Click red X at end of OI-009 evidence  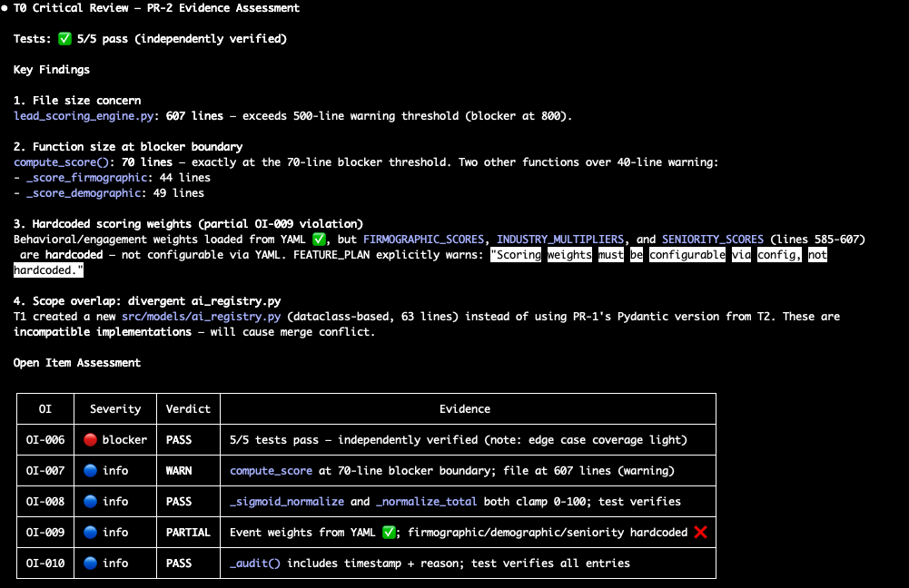(x=700, y=532)
